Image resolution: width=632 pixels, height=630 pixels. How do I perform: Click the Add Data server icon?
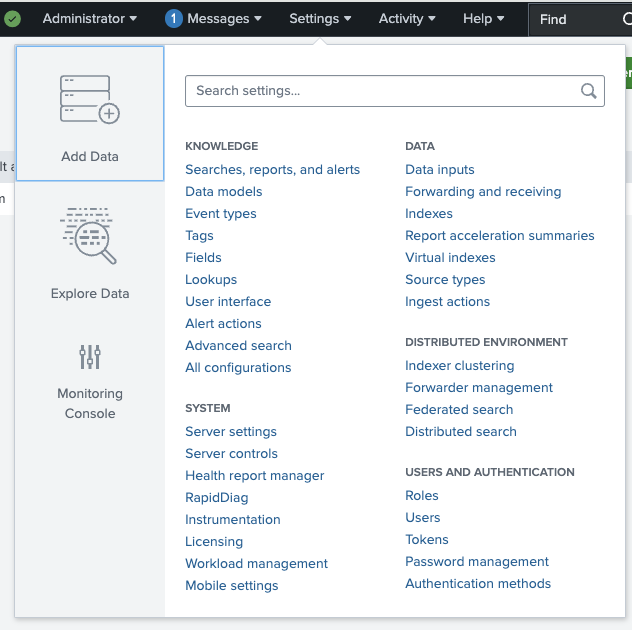90,99
